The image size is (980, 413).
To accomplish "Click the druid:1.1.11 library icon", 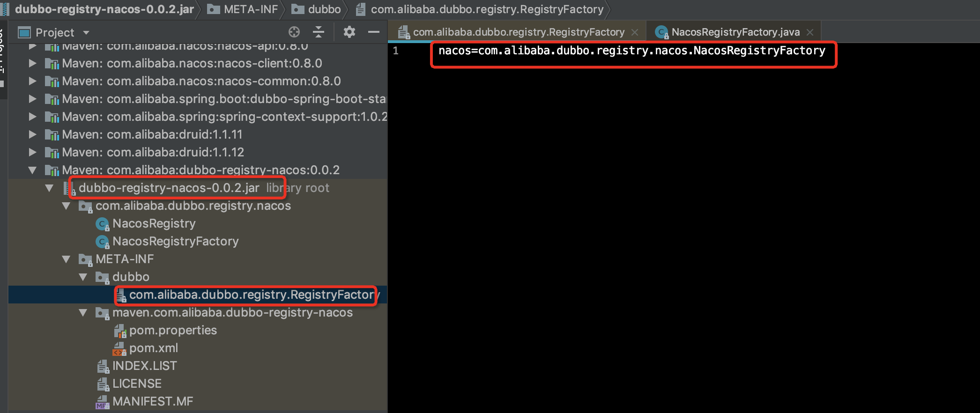I will pyautogui.click(x=52, y=135).
